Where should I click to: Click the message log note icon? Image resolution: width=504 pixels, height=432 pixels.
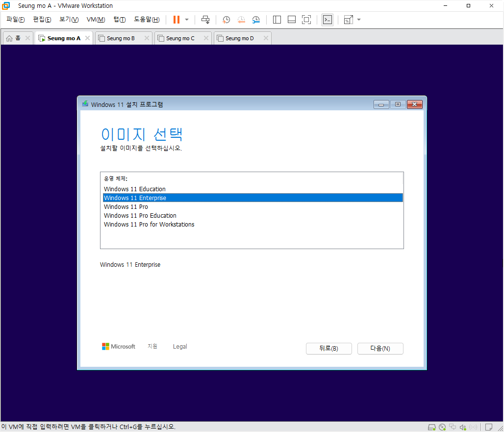(489, 427)
